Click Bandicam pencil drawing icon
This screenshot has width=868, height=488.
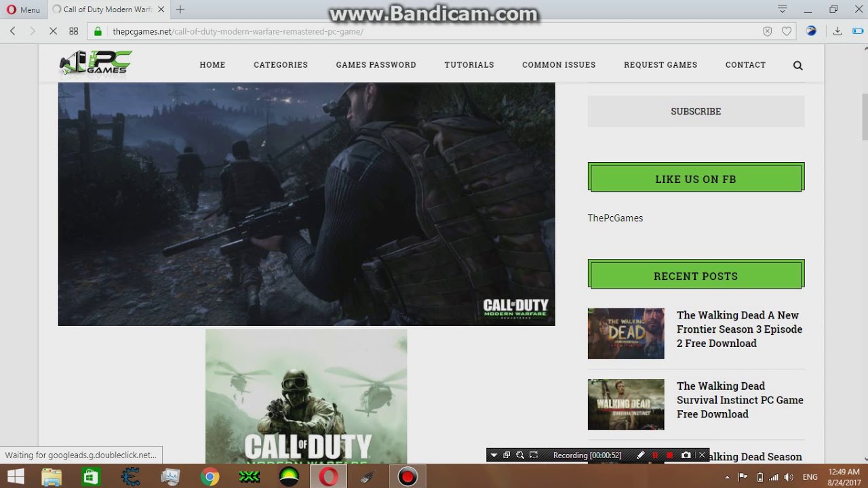640,455
